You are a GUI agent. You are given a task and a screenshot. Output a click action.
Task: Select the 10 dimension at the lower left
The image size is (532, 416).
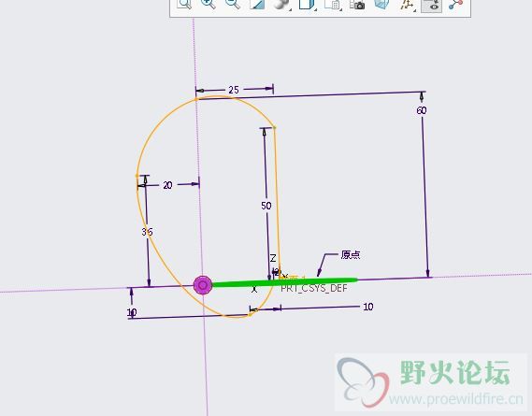[132, 312]
